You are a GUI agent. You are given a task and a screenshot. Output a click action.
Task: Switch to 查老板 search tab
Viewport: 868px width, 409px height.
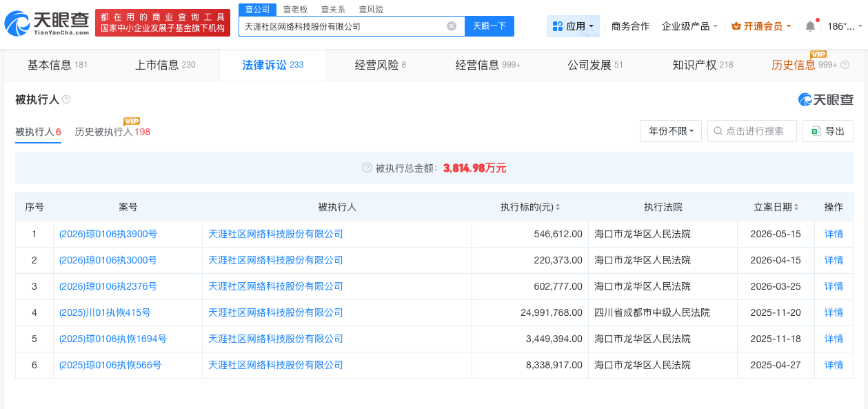pyautogui.click(x=295, y=9)
